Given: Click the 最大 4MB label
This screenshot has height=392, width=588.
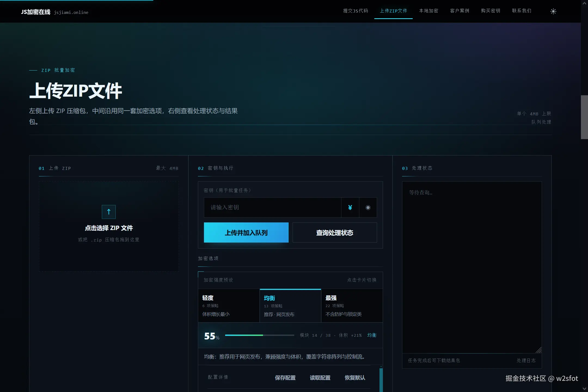Looking at the screenshot, I should [x=167, y=168].
